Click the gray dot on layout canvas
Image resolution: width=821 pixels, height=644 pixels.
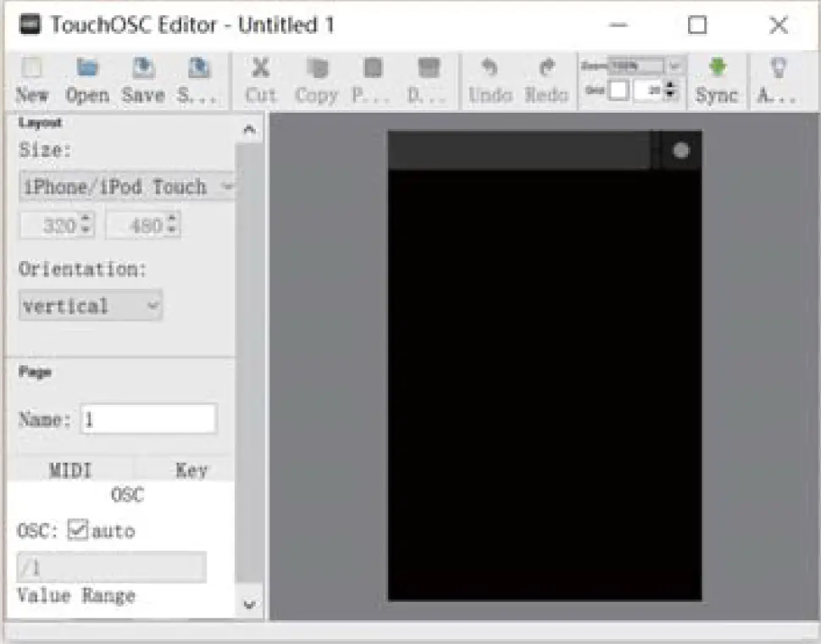680,151
